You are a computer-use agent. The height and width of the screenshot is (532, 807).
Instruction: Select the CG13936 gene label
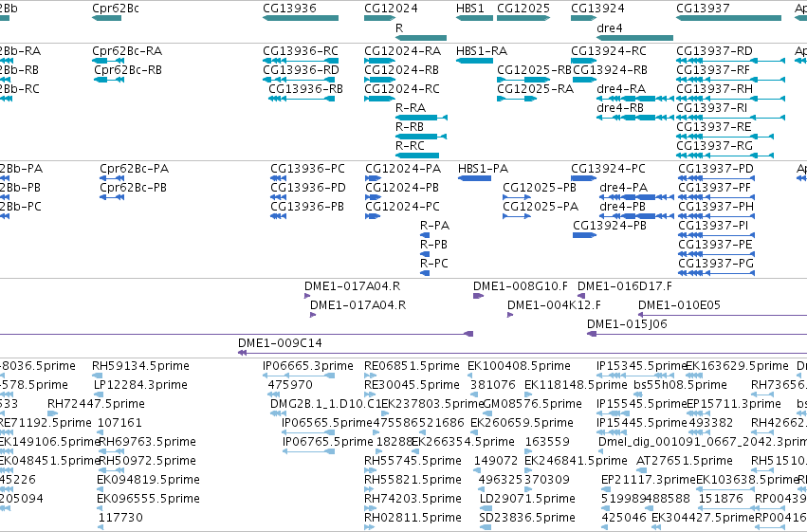[x=289, y=9]
